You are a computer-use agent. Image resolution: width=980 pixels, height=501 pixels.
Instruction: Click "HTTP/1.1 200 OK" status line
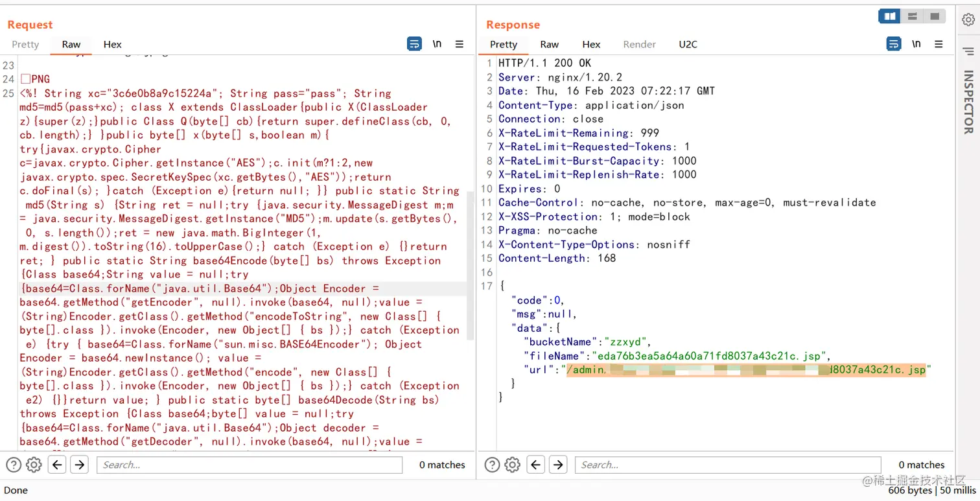[x=544, y=64]
